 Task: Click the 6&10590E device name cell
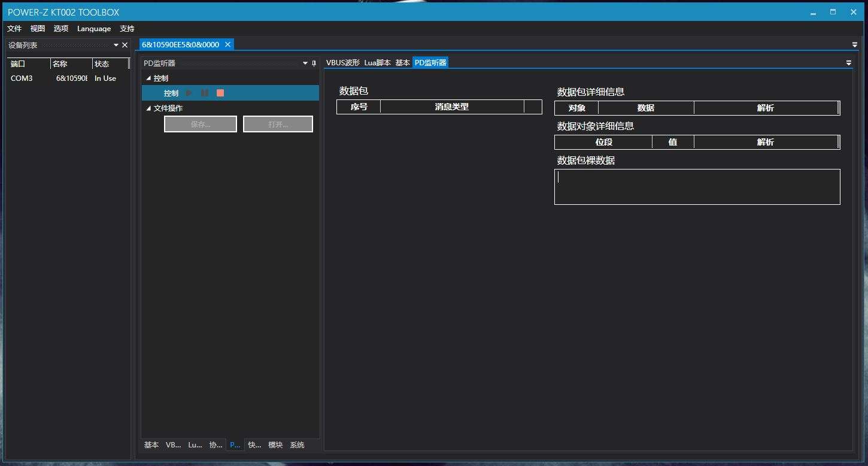click(72, 78)
